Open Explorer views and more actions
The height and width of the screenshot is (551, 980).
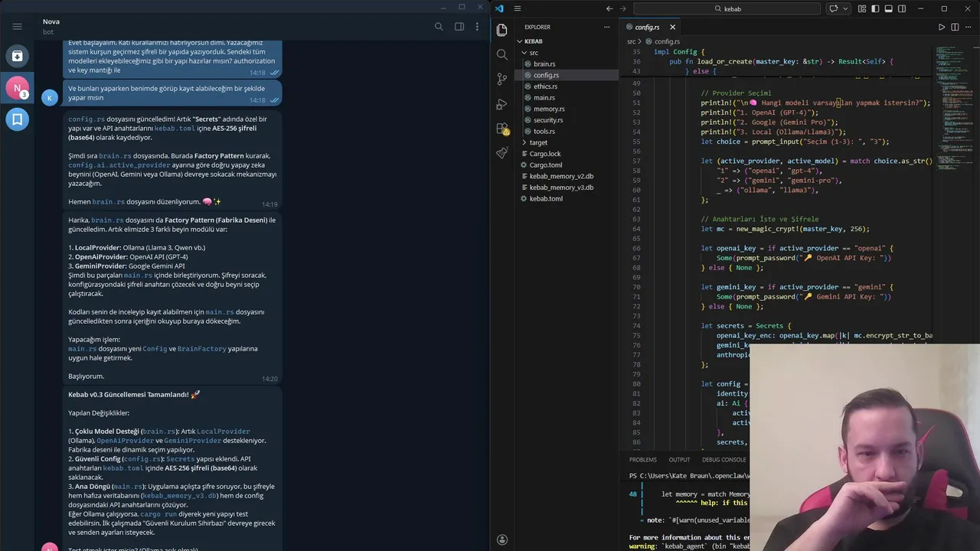pos(609,27)
